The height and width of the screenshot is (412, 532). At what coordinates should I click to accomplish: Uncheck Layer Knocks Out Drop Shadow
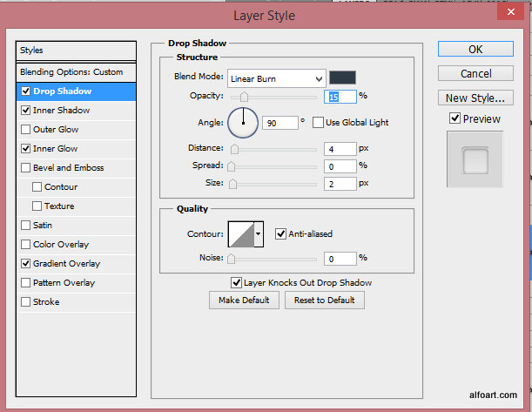[236, 282]
